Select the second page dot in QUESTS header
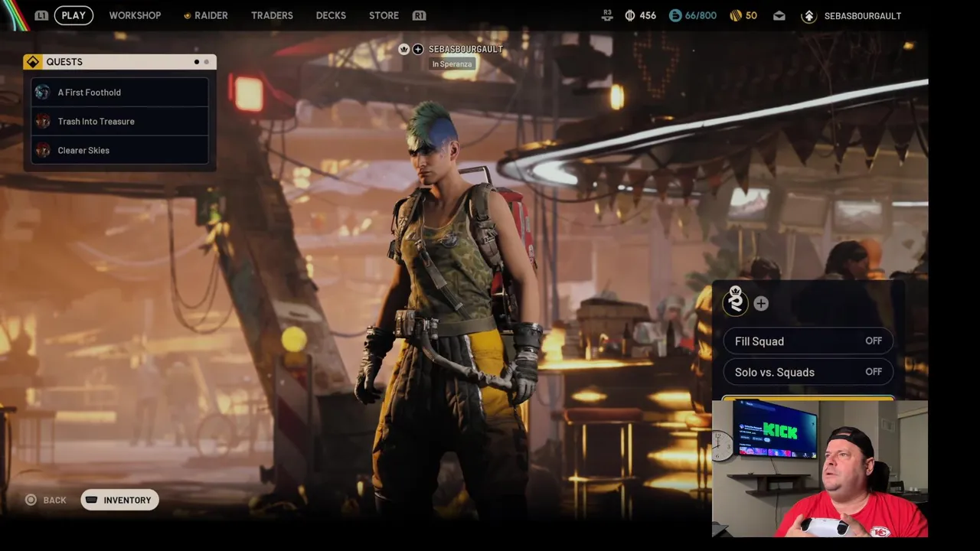This screenshot has height=551, width=980. click(206, 62)
